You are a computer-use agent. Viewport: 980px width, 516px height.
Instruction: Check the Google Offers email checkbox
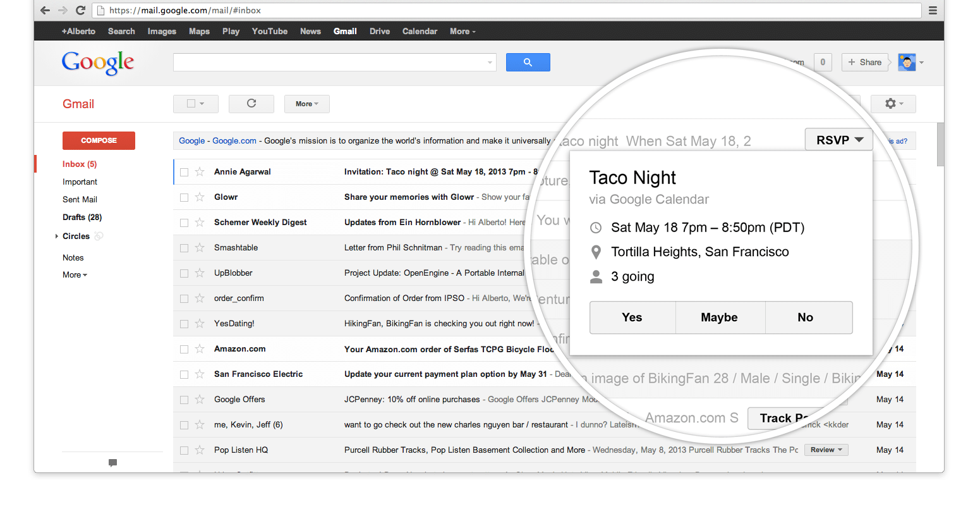click(185, 400)
